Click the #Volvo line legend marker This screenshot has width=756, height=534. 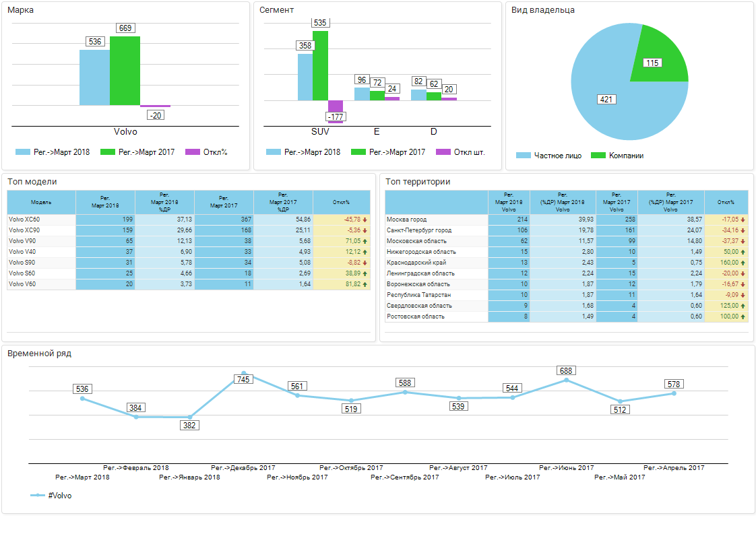[x=38, y=496]
